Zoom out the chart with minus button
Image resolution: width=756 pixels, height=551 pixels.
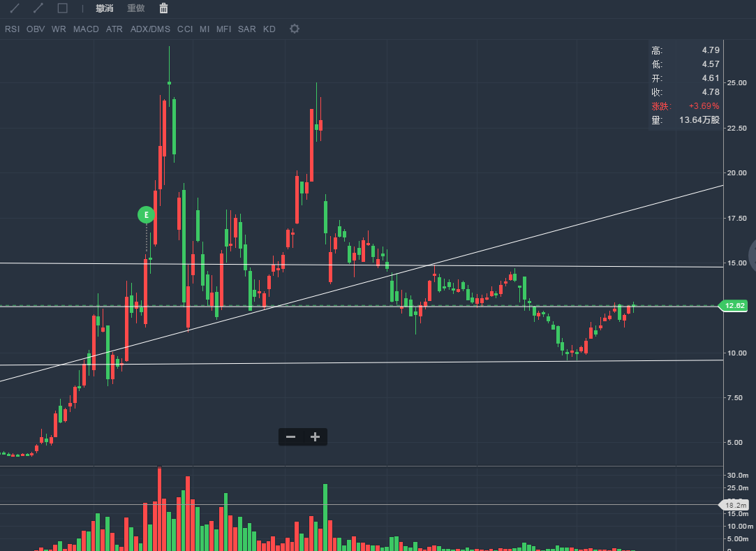pyautogui.click(x=290, y=436)
